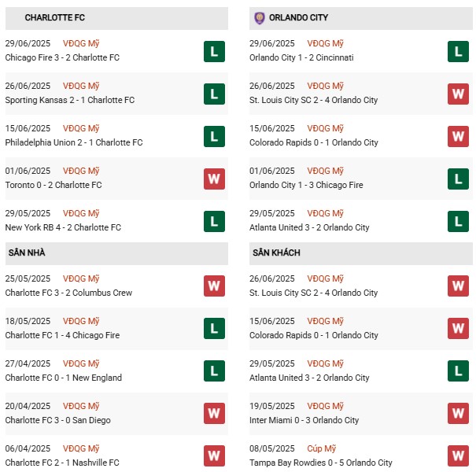476x472 pixels.
Task: Open the VĐQG Mỹ link dated 06/04/2025
Action: [81, 449]
